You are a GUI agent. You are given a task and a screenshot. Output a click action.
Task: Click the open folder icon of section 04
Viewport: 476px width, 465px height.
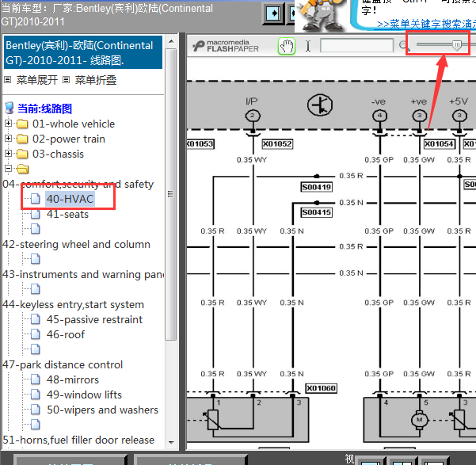point(23,169)
